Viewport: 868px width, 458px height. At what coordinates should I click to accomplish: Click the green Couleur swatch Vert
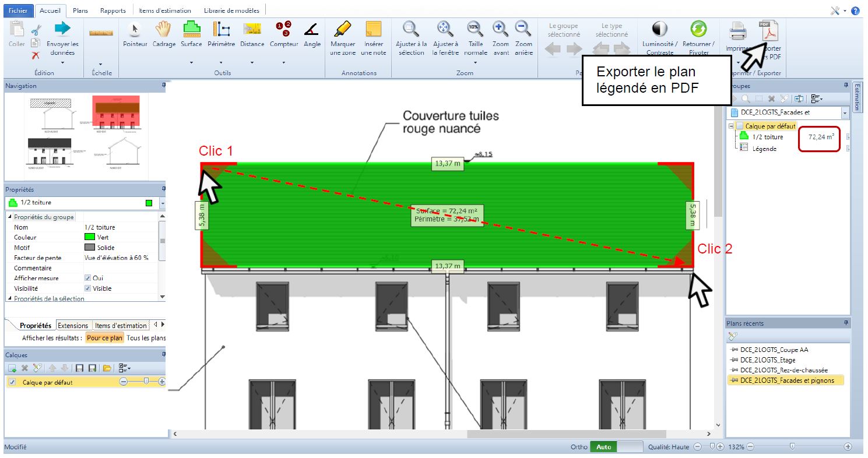(x=89, y=238)
